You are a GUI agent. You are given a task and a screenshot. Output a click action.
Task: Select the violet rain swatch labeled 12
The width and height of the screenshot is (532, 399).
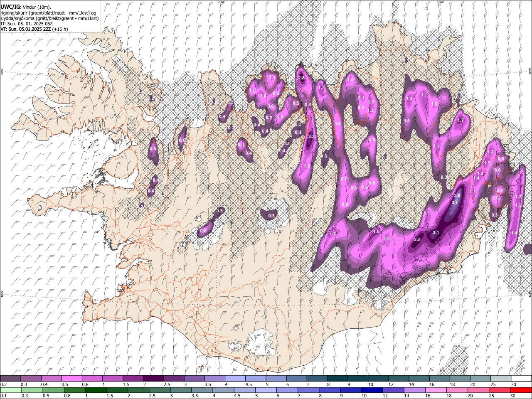pos(393,390)
